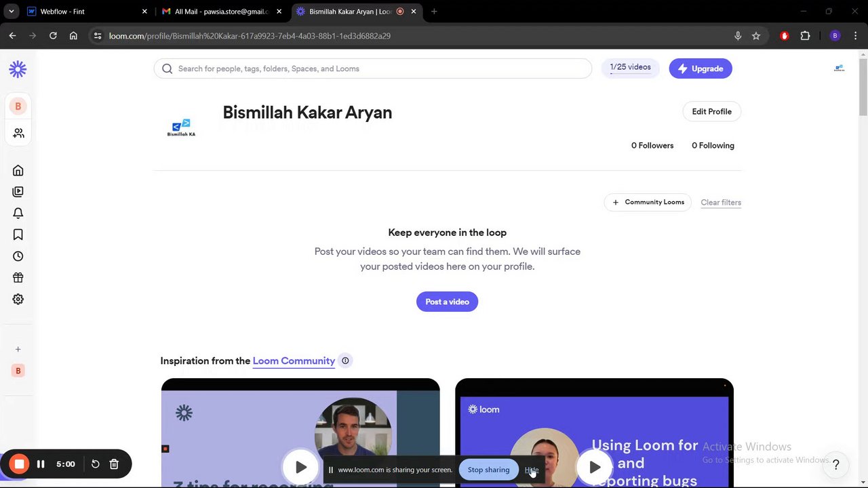Open the video Library icon in sidebar
Image resolution: width=868 pixels, height=488 pixels.
pyautogui.click(x=18, y=192)
